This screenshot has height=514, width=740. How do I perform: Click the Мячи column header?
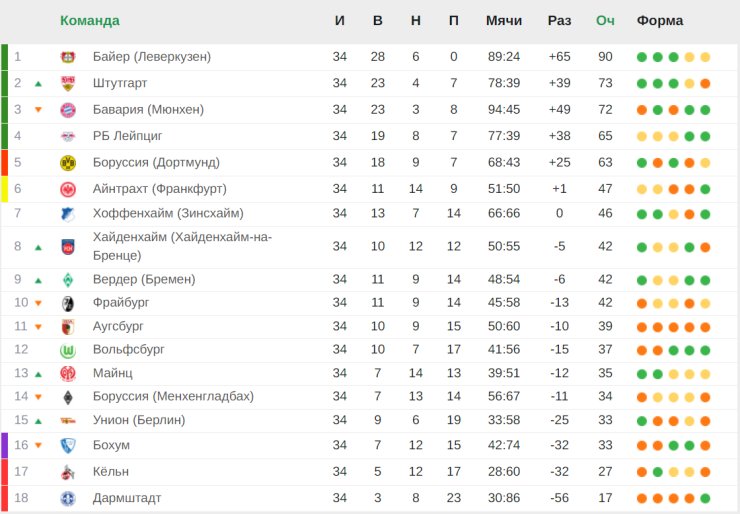point(504,21)
